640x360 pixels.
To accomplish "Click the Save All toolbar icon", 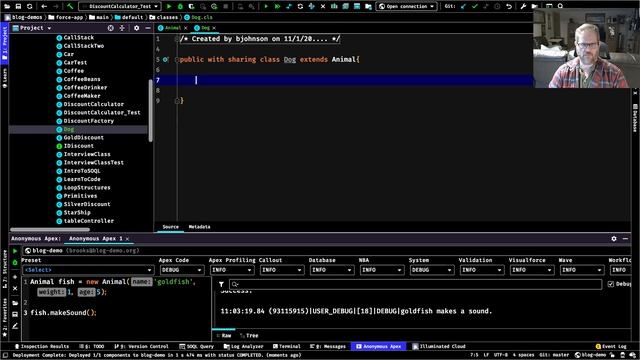I will (x=18, y=6).
